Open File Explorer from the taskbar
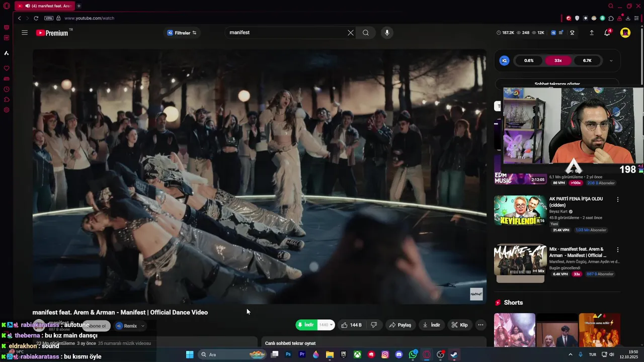The height and width of the screenshot is (362, 644). [x=330, y=354]
